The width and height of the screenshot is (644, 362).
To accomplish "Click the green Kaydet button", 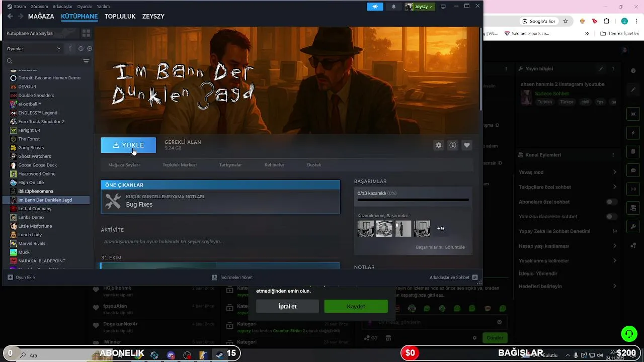I will pos(356,306).
